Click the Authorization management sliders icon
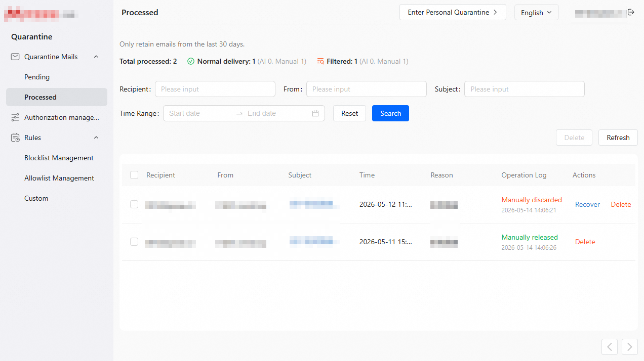Image resolution: width=644 pixels, height=361 pixels. pyautogui.click(x=15, y=117)
